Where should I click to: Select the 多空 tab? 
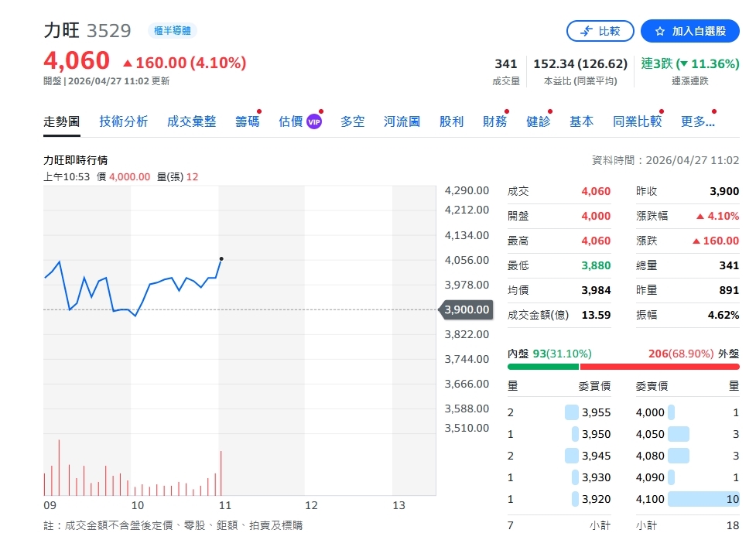click(x=352, y=121)
